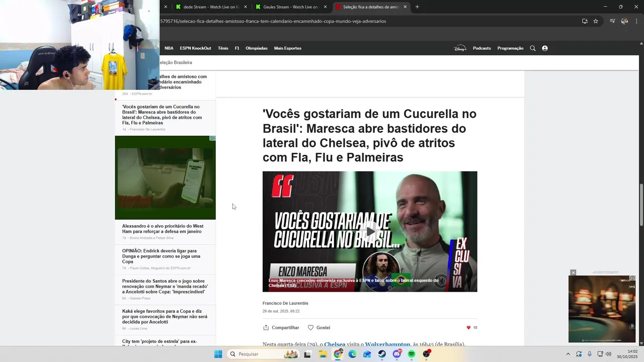This screenshot has height=362, width=644.
Task: Click author name Francisco De Laurentiis
Action: tap(285, 303)
